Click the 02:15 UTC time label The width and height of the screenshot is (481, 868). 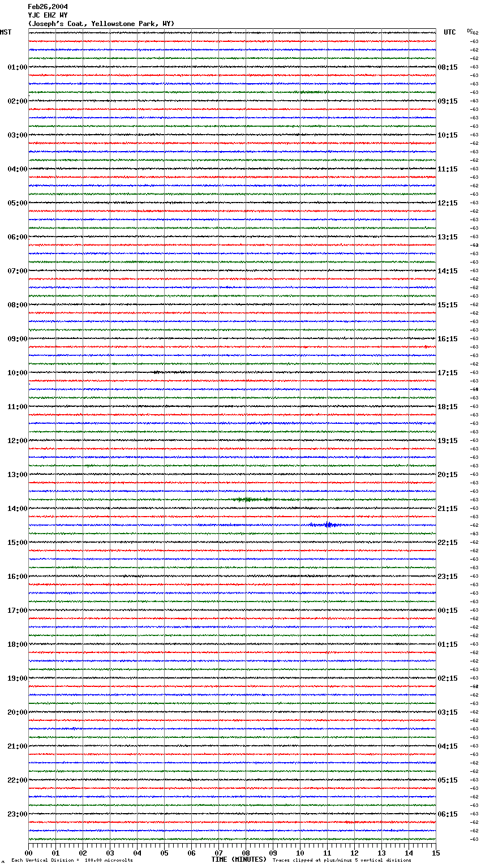(448, 678)
